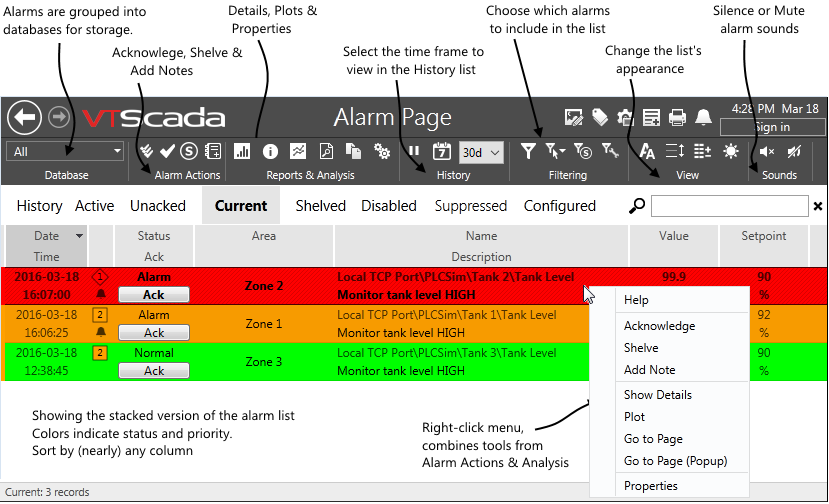Open the Add Note icon in Alarm Actions
The height and width of the screenshot is (504, 829).
(212, 151)
